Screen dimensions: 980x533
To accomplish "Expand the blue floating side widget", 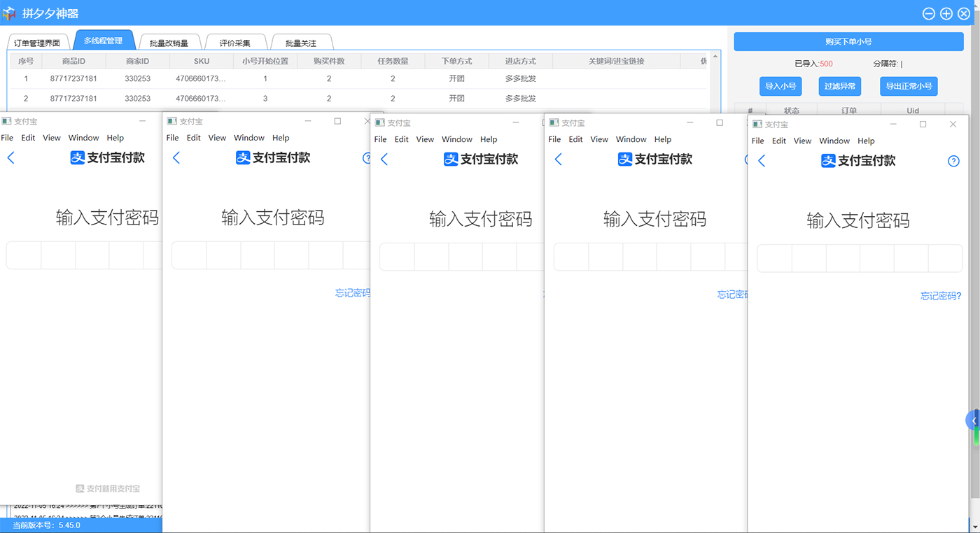I will tap(974, 420).
